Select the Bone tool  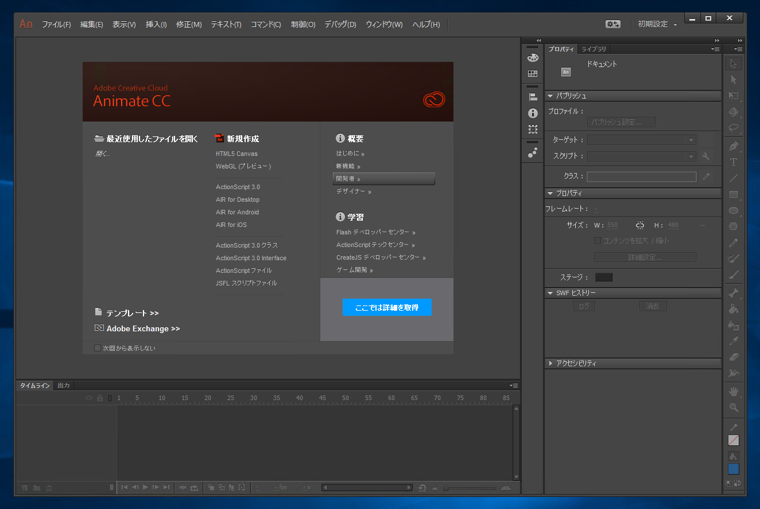pos(733,293)
